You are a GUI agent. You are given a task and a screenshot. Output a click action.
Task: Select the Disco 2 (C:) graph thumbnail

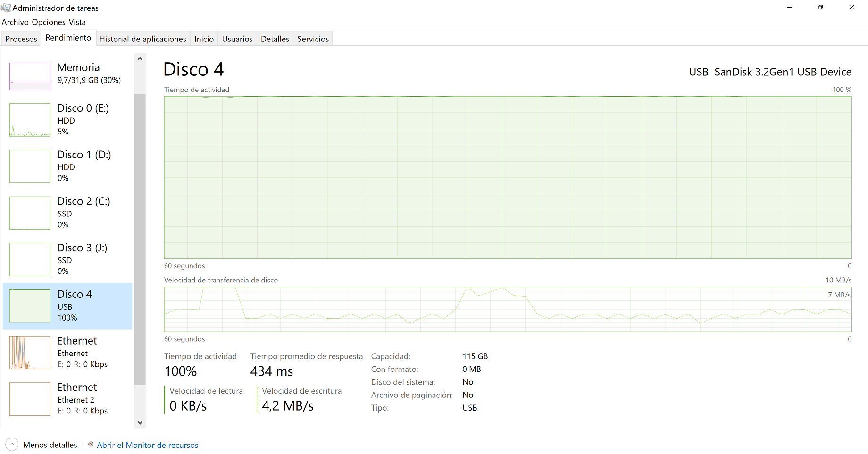pos(30,213)
